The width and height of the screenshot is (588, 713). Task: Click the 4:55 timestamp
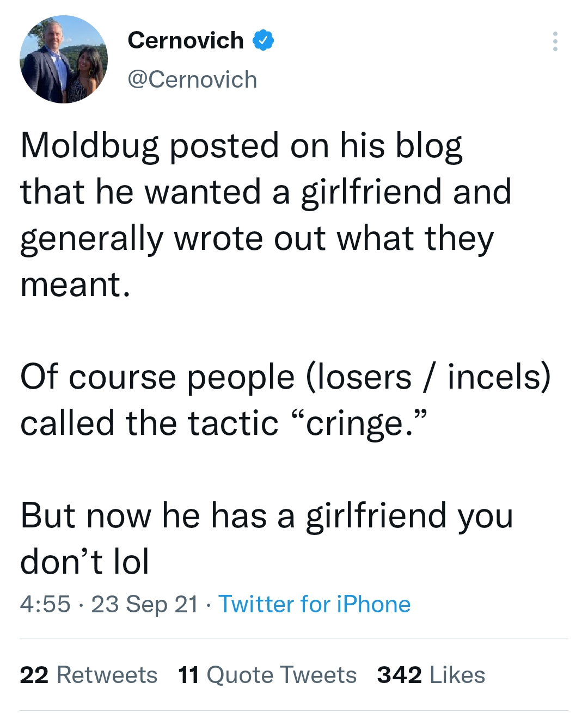tap(45, 604)
